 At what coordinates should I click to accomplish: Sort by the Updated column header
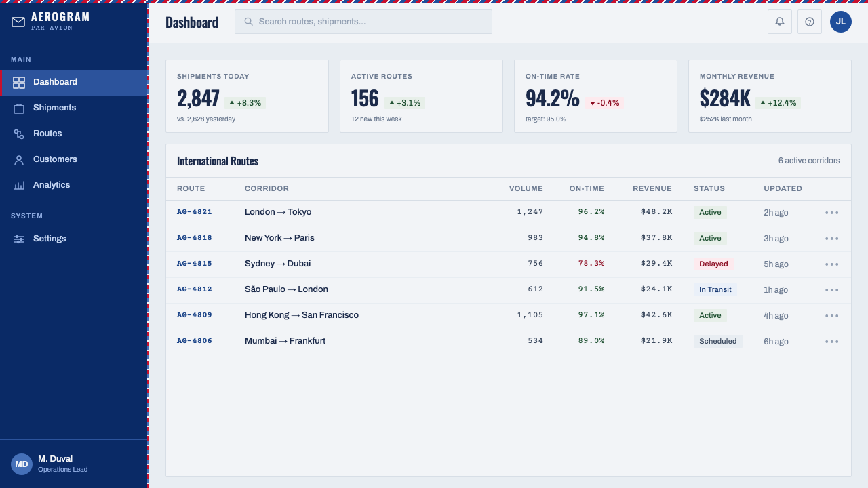click(x=783, y=189)
